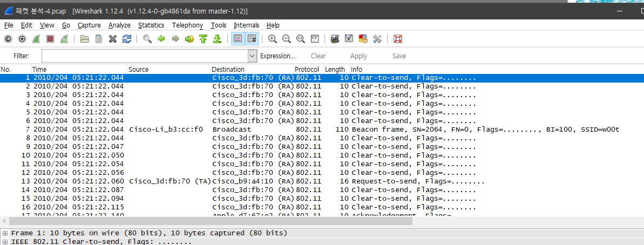The height and width of the screenshot is (245, 644).
Task: Edit coloring rules icon
Action: [x=363, y=39]
